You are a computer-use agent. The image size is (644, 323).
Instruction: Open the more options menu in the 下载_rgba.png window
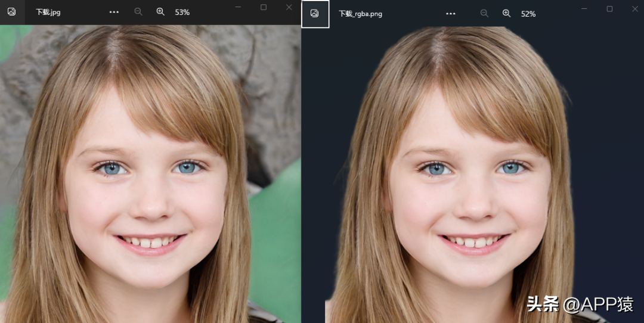[x=451, y=14]
